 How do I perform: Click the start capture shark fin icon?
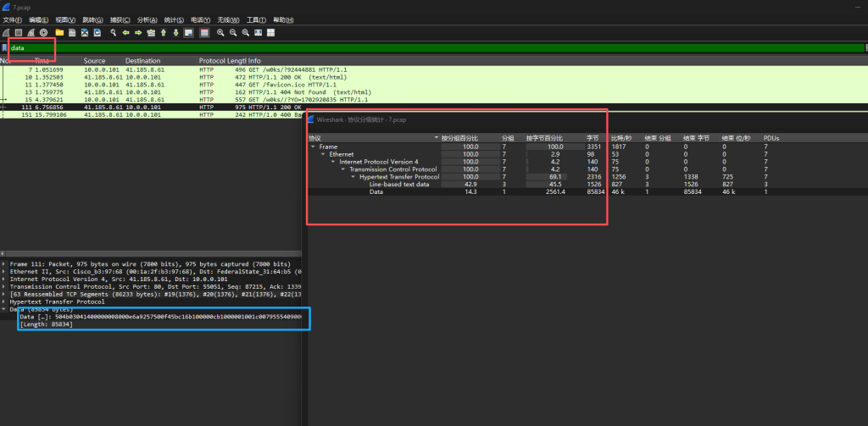click(6, 33)
